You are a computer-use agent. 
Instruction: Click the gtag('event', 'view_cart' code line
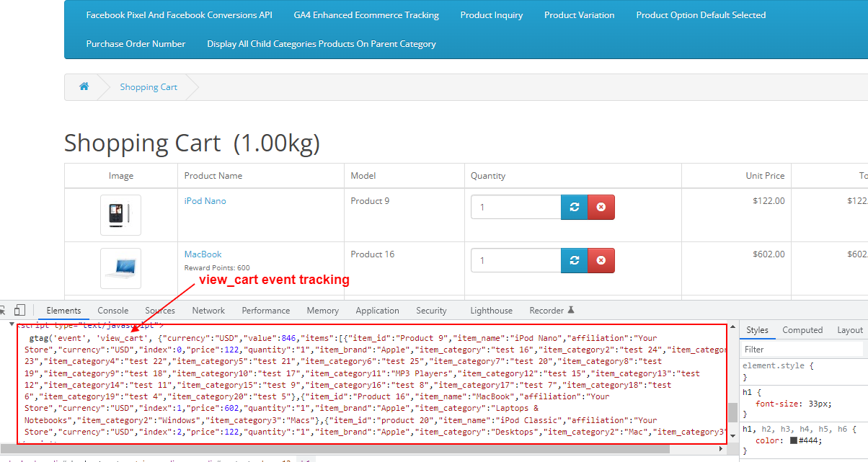click(x=343, y=338)
